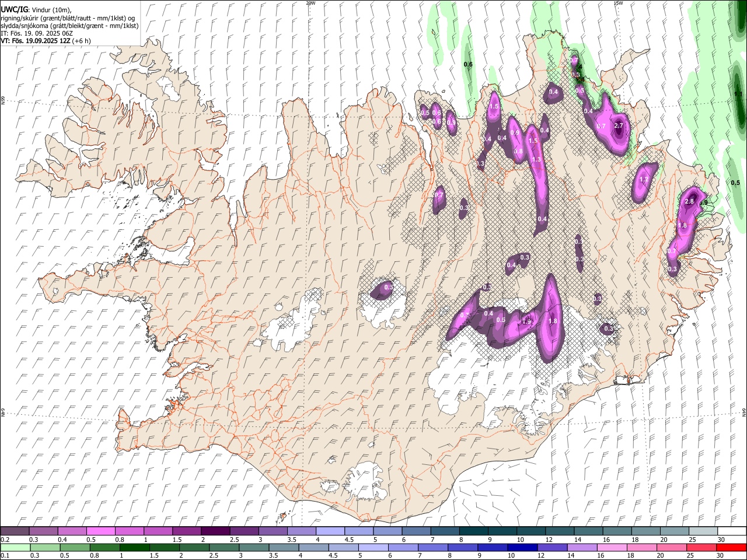Viewport: 747px width, 560px height.
Task: Click the 1.9 precipitation value on the map
Action: (x=526, y=321)
